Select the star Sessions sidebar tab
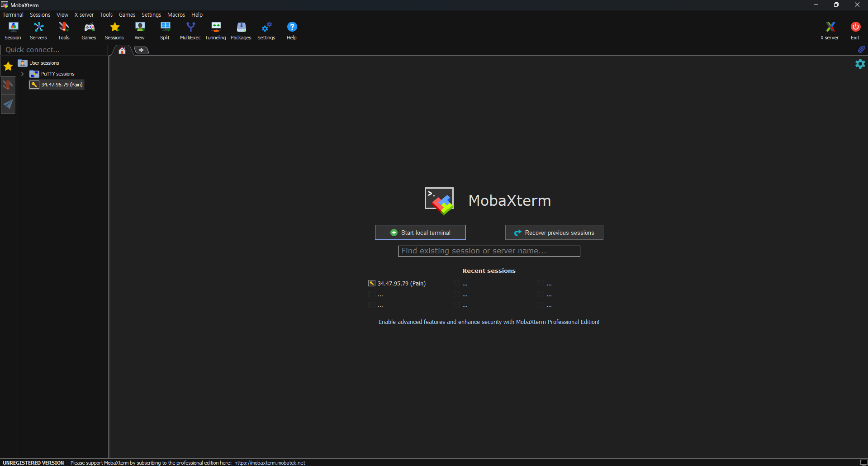Image resolution: width=868 pixels, height=466 pixels. point(8,67)
